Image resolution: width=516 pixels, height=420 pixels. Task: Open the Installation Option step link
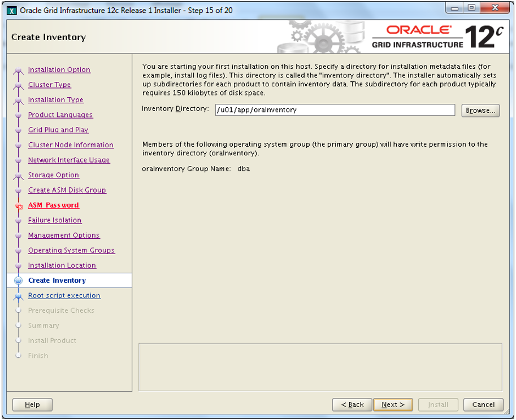pyautogui.click(x=59, y=69)
